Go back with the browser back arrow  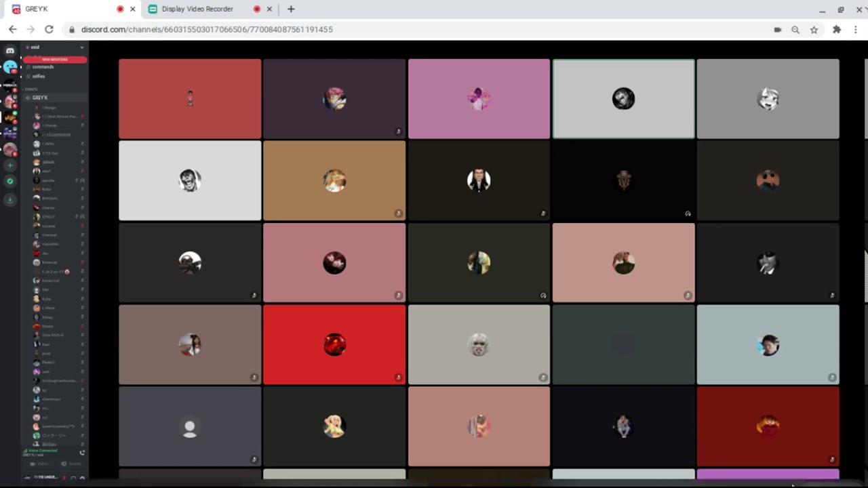click(x=12, y=29)
